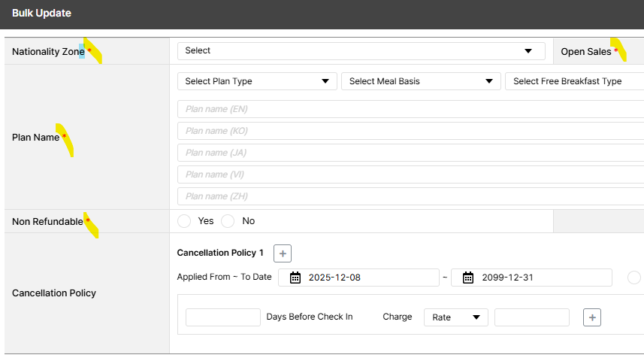
Task: Focus the Plan name (VI) field
Action: click(410, 174)
